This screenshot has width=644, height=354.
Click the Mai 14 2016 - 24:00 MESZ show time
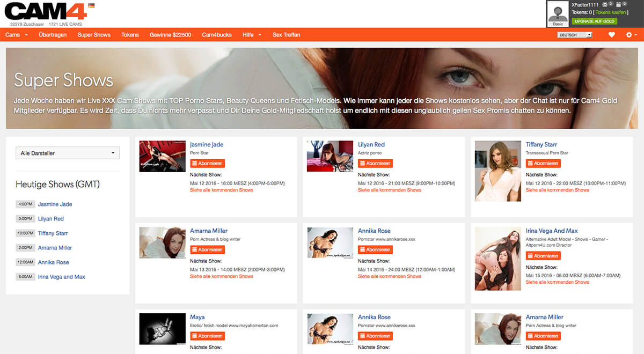tap(406, 270)
